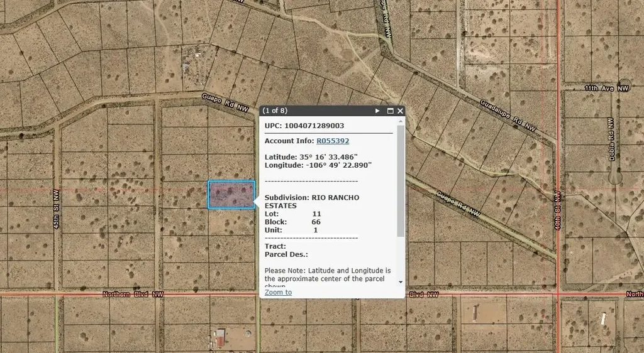Close the parcel info popup
This screenshot has height=353, width=644.
pos(401,111)
